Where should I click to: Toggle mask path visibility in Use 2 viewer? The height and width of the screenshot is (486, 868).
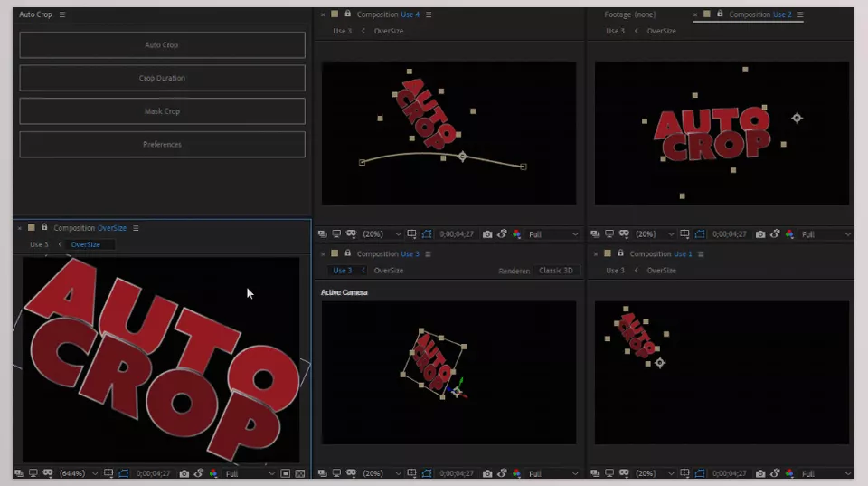coord(700,234)
